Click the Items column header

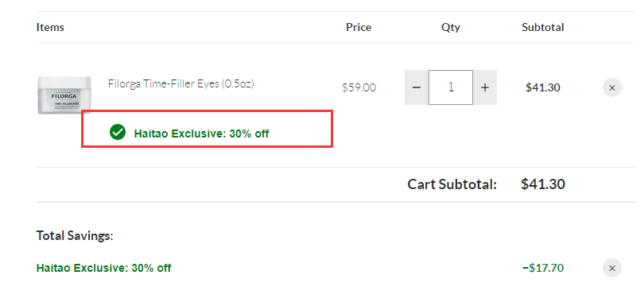pos(50,27)
